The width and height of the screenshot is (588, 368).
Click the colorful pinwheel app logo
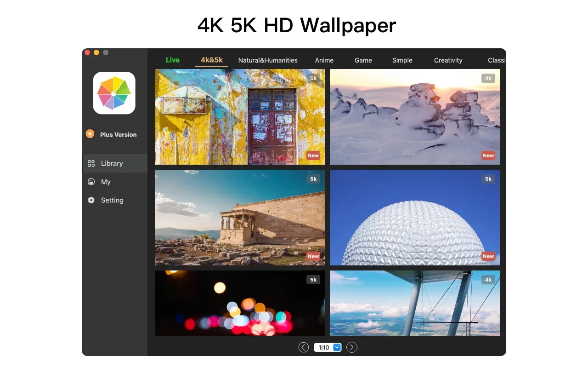[x=114, y=93]
